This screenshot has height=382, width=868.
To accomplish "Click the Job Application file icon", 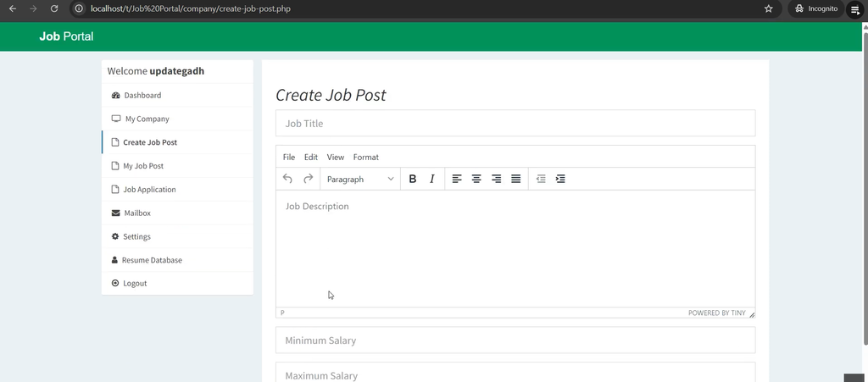I will click(x=115, y=189).
